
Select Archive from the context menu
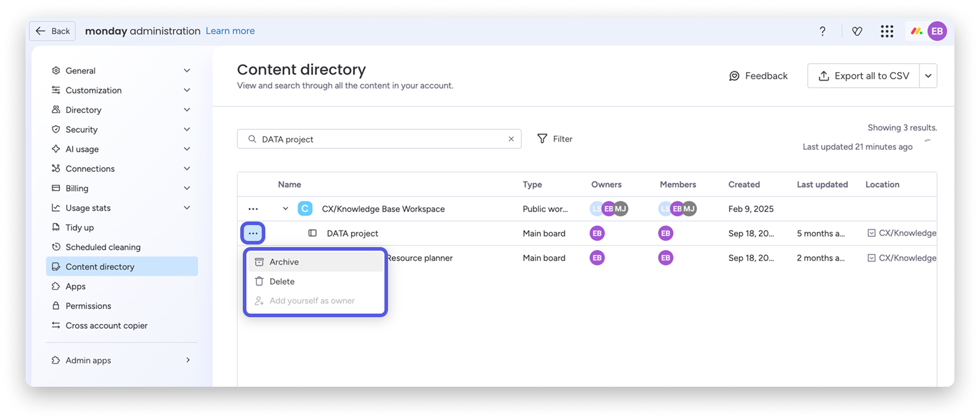point(315,262)
